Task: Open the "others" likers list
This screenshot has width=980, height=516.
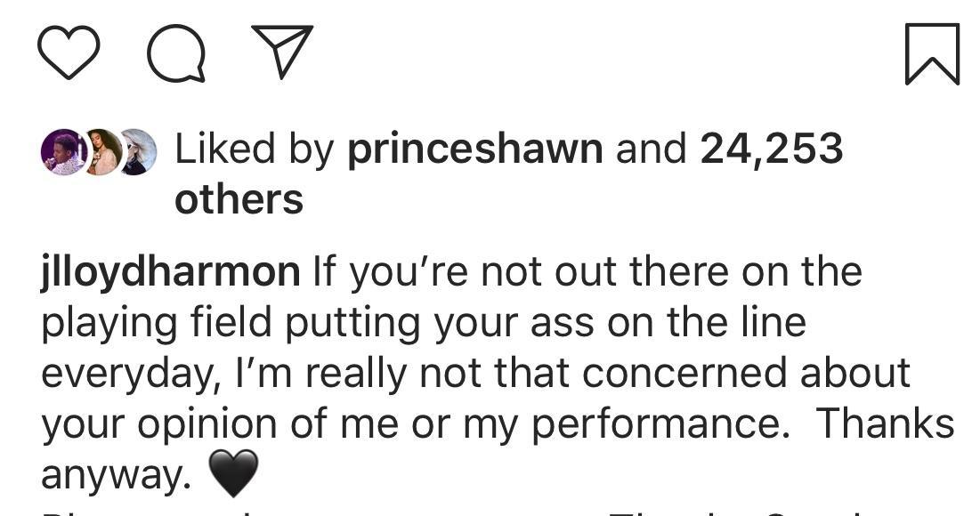Action: point(239,200)
